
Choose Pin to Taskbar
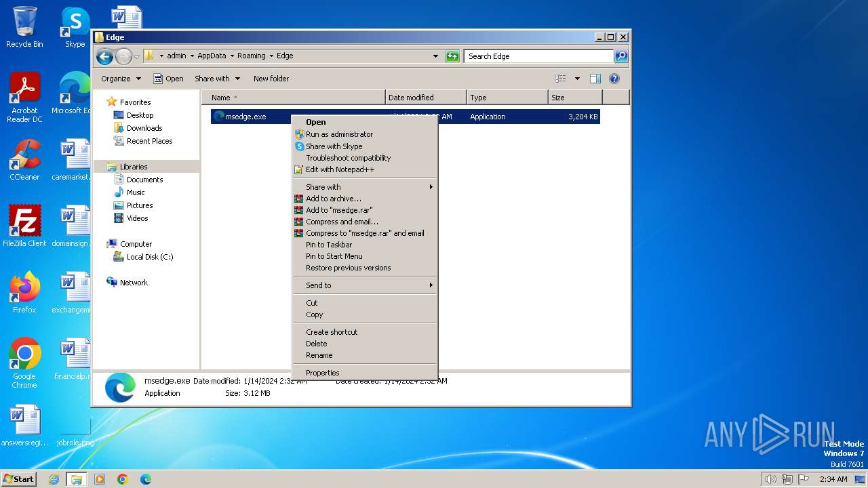pos(365,245)
